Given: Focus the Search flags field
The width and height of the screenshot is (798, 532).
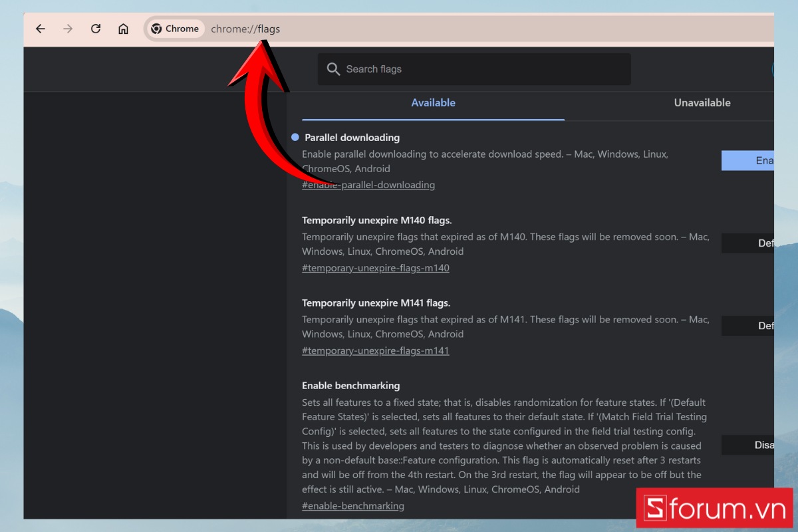Looking at the screenshot, I should 474,69.
